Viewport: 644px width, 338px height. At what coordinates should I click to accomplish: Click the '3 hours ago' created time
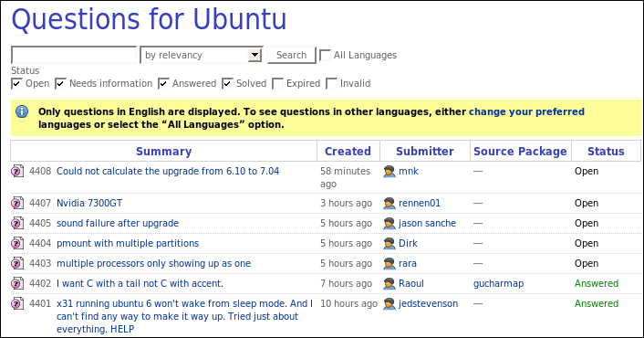346,203
